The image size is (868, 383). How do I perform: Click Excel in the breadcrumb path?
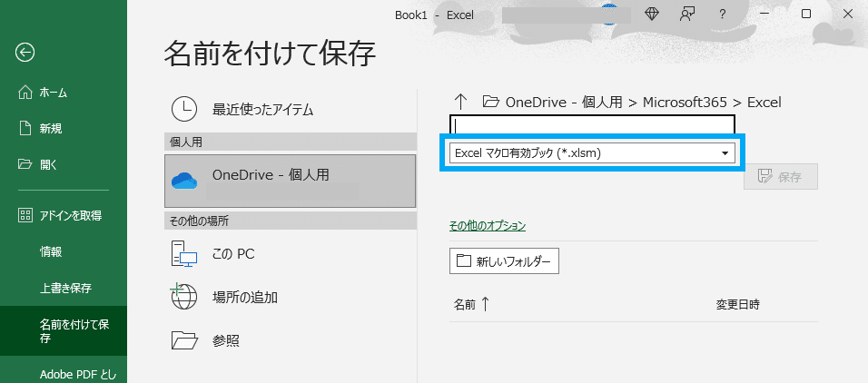pyautogui.click(x=764, y=103)
